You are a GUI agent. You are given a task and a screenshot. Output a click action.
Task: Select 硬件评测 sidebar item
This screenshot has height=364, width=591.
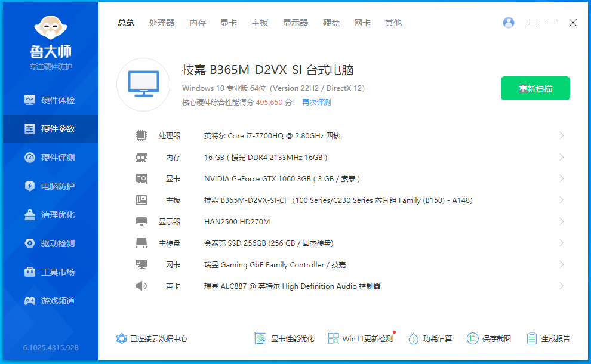pos(50,158)
